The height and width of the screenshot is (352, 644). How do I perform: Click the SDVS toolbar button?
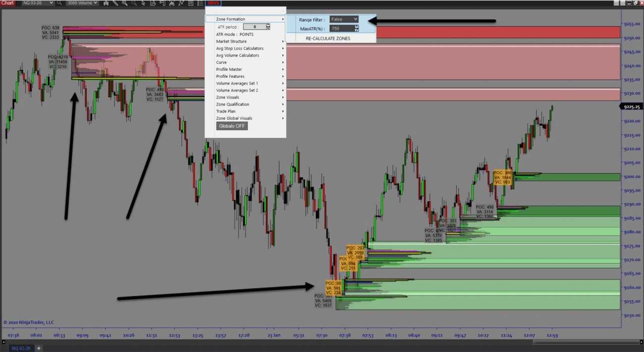coord(214,3)
